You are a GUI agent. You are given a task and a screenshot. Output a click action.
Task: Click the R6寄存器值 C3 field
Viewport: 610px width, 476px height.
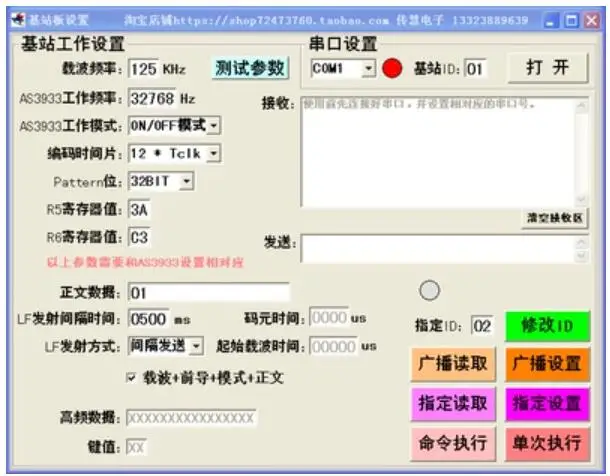click(139, 237)
